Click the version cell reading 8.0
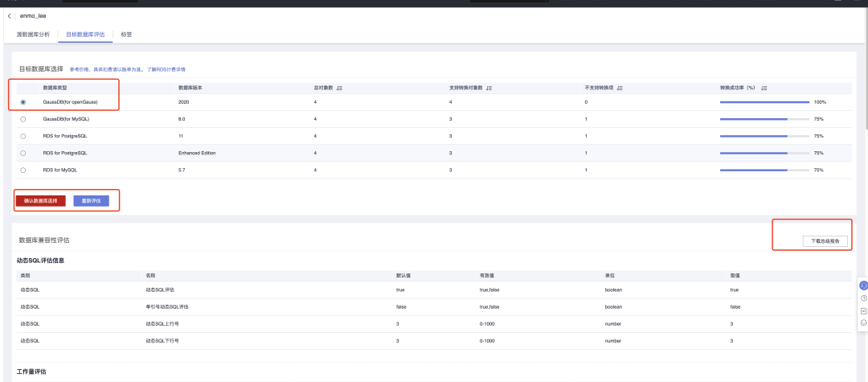This screenshot has width=868, height=382. click(x=182, y=119)
